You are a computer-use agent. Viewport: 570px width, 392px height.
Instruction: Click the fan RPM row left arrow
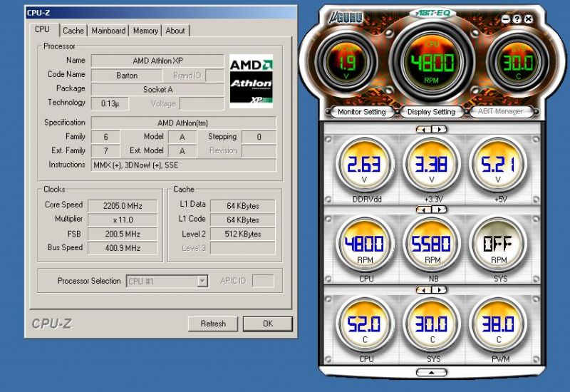pyautogui.click(x=423, y=210)
